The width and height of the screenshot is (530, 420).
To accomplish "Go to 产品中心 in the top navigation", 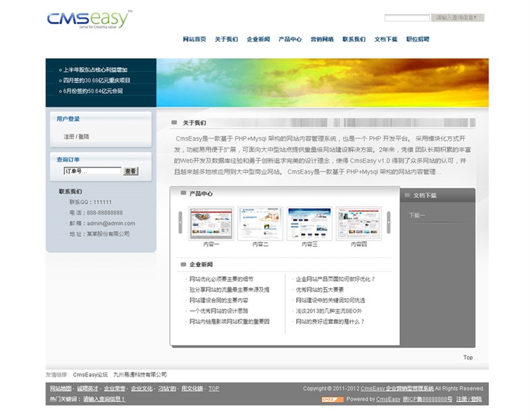I will [290, 39].
